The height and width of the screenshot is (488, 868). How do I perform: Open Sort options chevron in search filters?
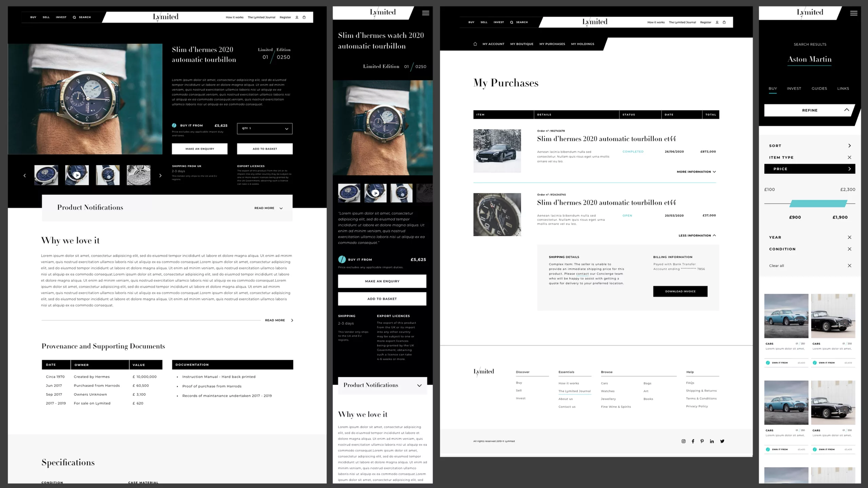pos(849,146)
